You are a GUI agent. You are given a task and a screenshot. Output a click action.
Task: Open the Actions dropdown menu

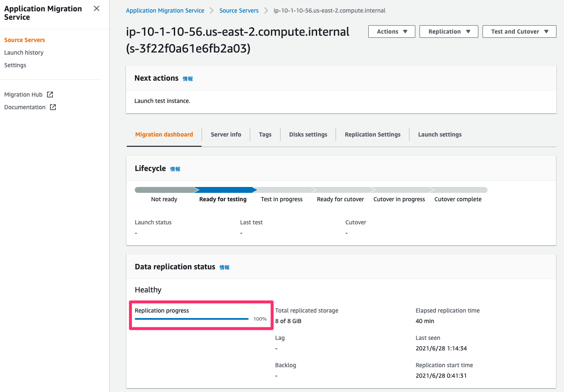click(x=392, y=32)
